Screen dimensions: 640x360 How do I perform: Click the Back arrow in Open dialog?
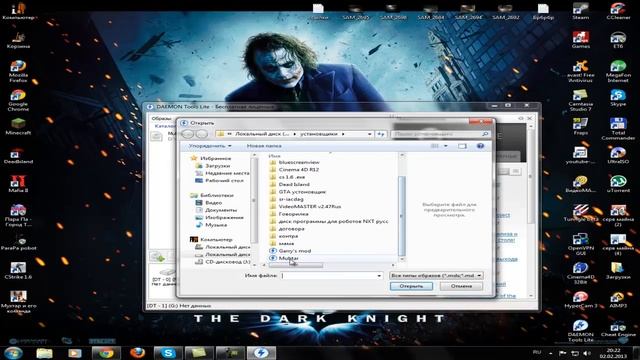(x=188, y=134)
